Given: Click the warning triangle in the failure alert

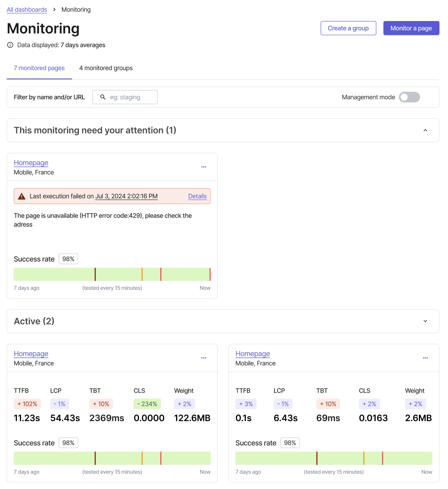Looking at the screenshot, I should [22, 196].
